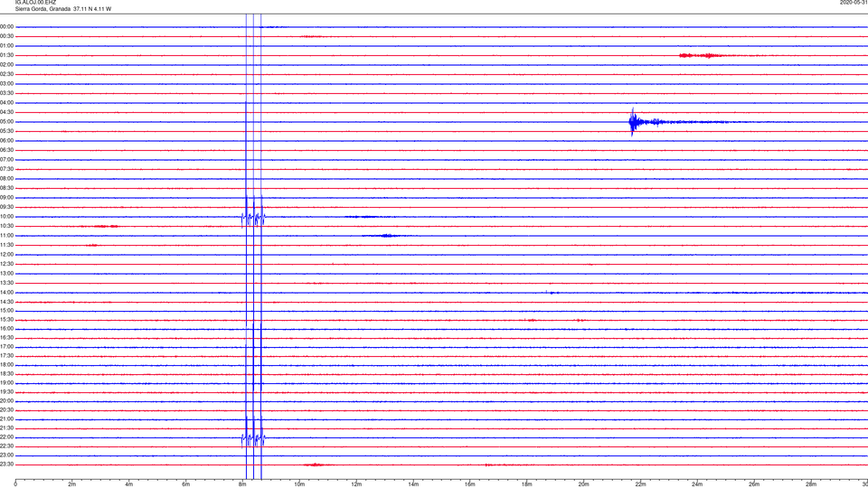Click the 6m tick label on time axis

pyautogui.click(x=186, y=484)
